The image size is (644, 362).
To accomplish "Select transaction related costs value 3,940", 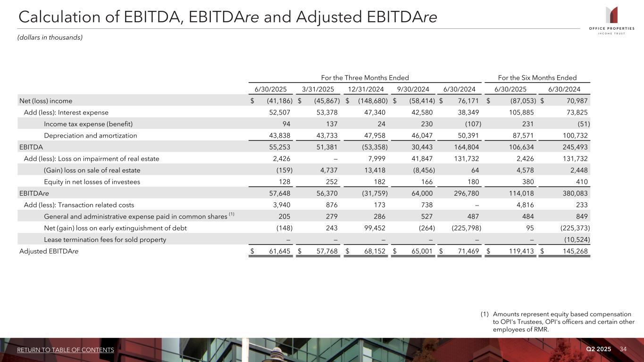I will pyautogui.click(x=282, y=205).
